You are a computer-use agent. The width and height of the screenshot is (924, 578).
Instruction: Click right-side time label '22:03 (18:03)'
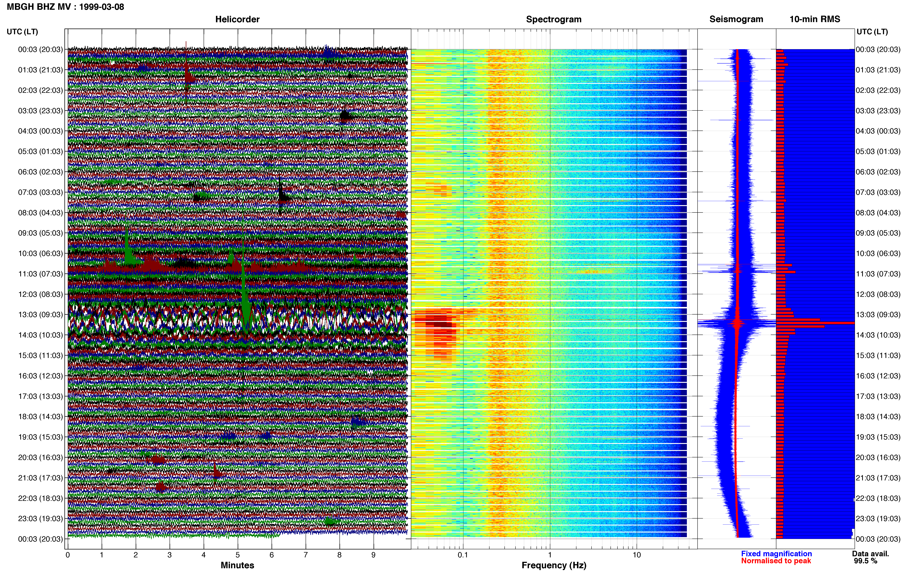click(878, 498)
